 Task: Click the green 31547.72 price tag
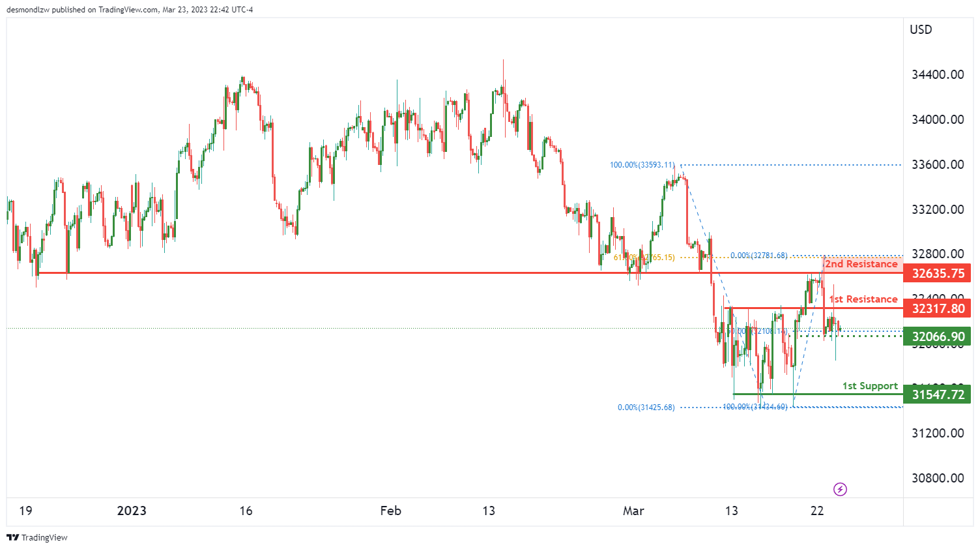937,394
